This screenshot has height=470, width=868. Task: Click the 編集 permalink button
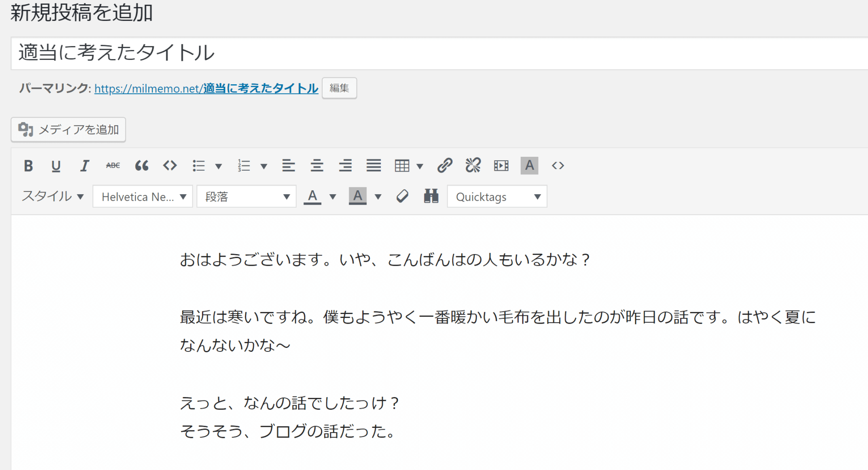pyautogui.click(x=340, y=88)
